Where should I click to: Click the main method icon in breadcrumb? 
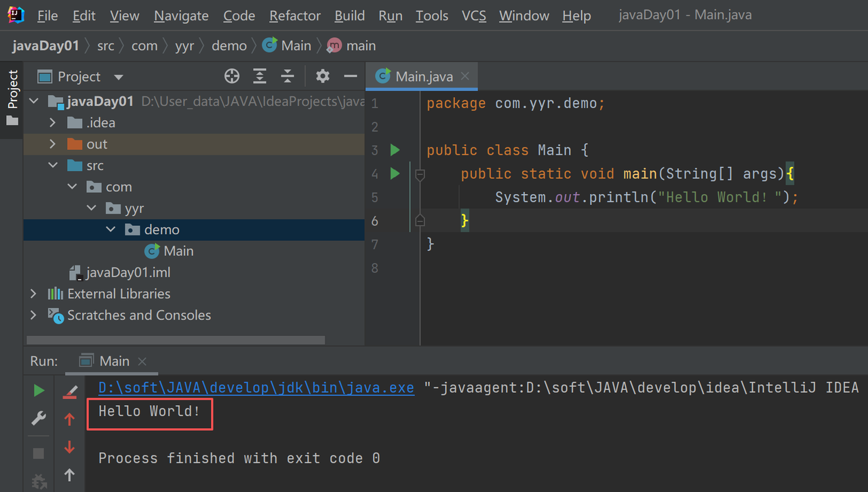click(334, 45)
